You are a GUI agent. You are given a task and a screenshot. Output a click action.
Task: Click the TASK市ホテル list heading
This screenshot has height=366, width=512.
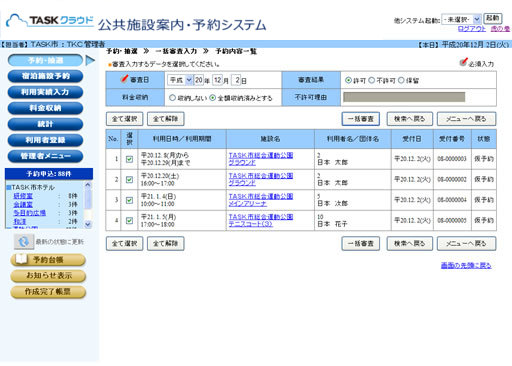pos(32,187)
